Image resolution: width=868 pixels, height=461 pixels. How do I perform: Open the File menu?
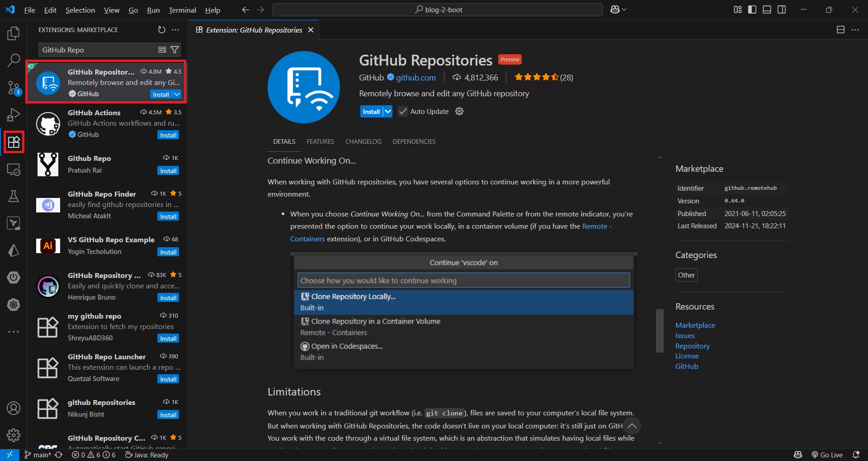[x=30, y=10]
